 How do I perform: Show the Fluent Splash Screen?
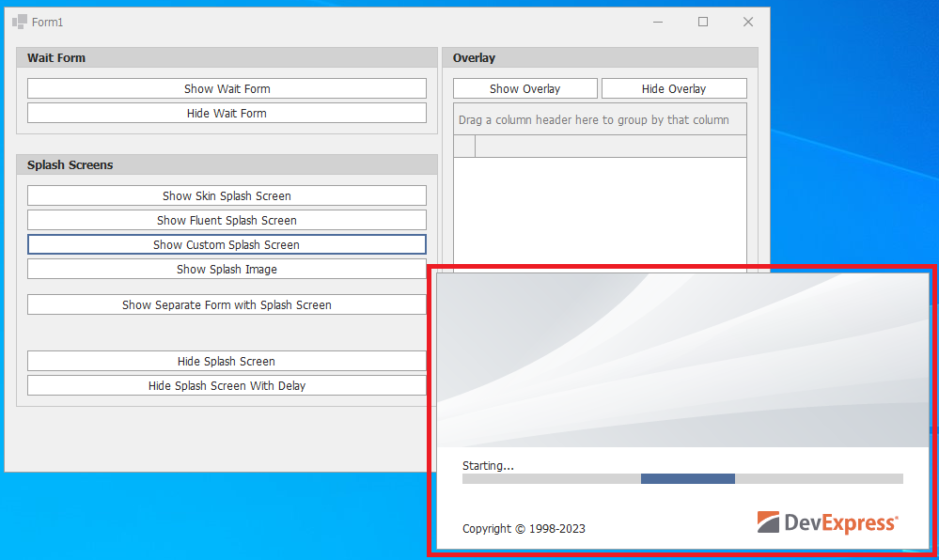pyautogui.click(x=227, y=221)
